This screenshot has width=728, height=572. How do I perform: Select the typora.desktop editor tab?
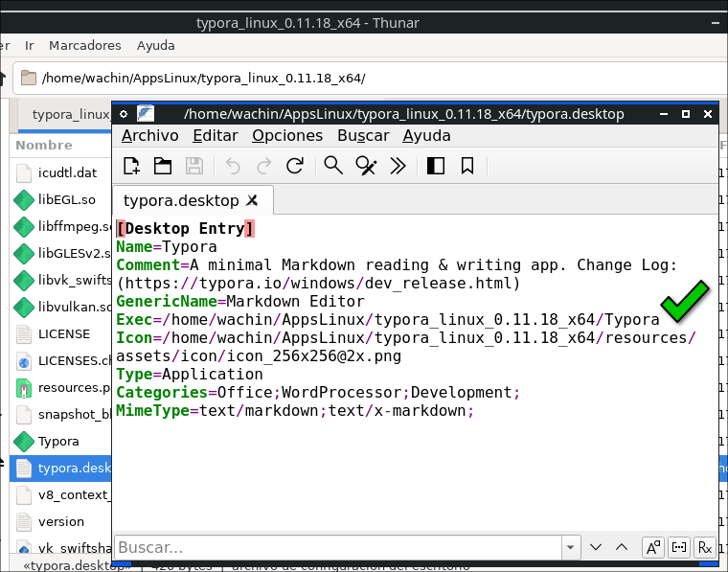click(193, 200)
